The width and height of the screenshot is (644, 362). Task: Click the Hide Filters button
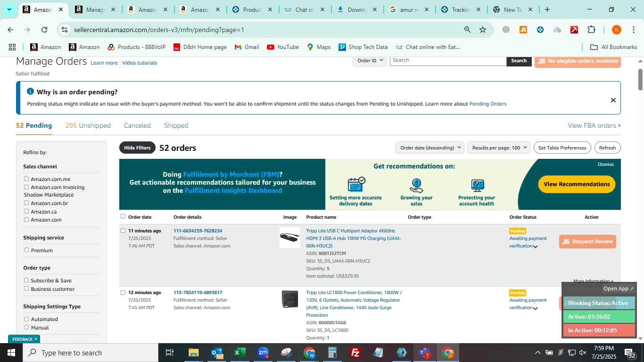pos(137,148)
